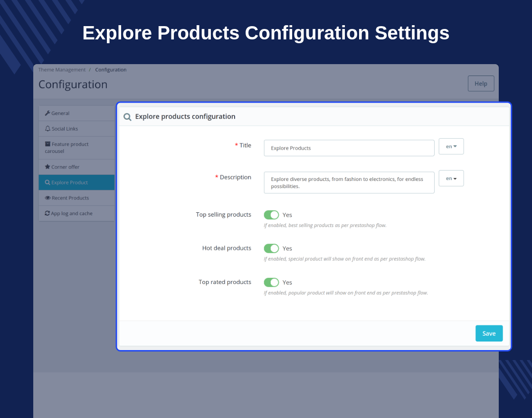Turn off the Top rated products switch

(271, 282)
